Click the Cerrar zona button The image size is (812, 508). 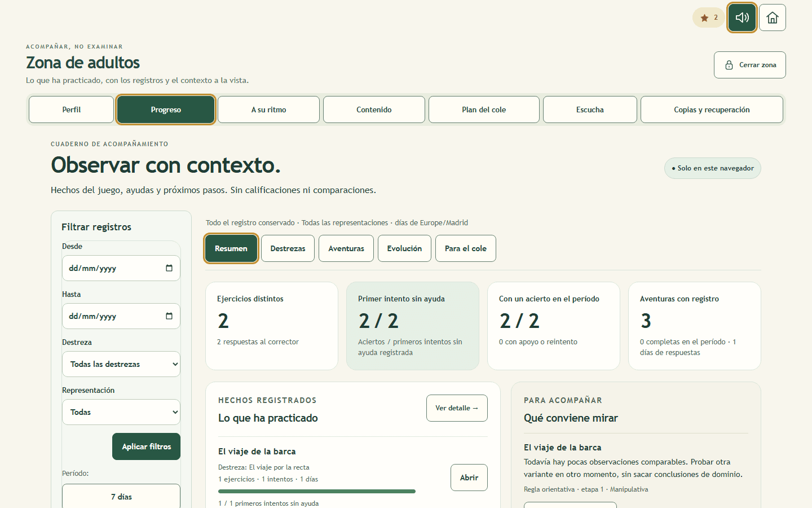750,65
